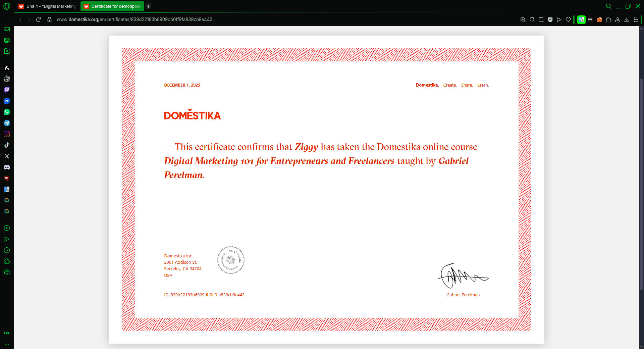Image resolution: width=644 pixels, height=349 pixels.
Task: Open Twitch in the sidebar
Action: [x=7, y=90]
